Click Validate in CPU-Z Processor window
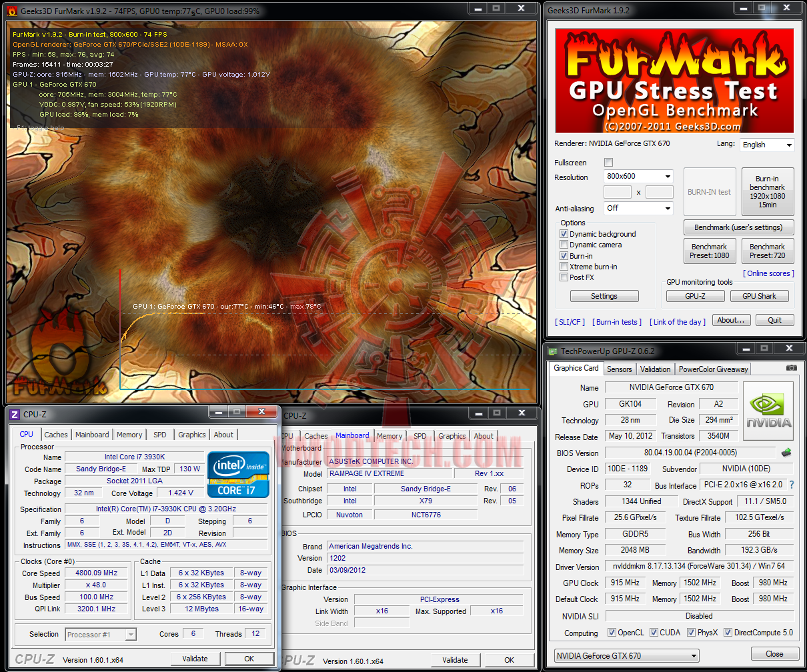The image size is (807, 672). (x=195, y=659)
